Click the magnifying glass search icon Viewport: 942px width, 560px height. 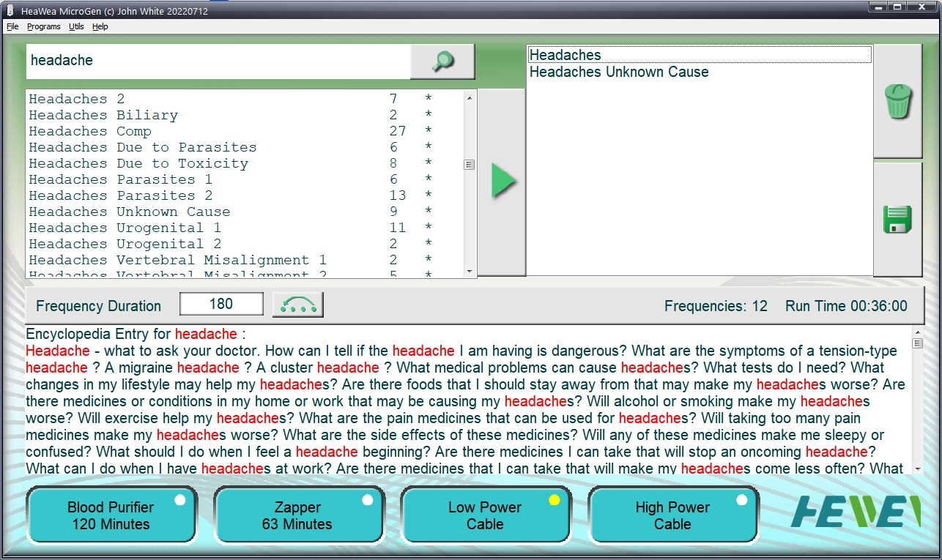442,61
